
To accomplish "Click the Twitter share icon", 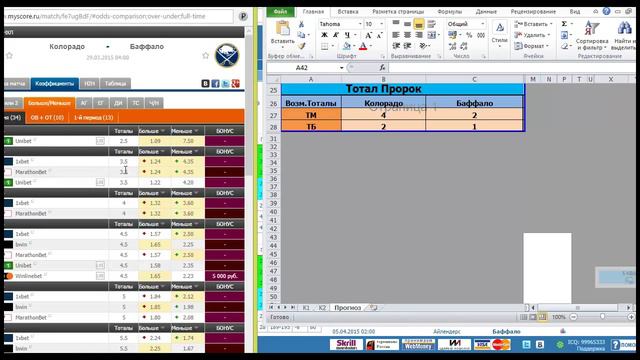I will 225,84.
